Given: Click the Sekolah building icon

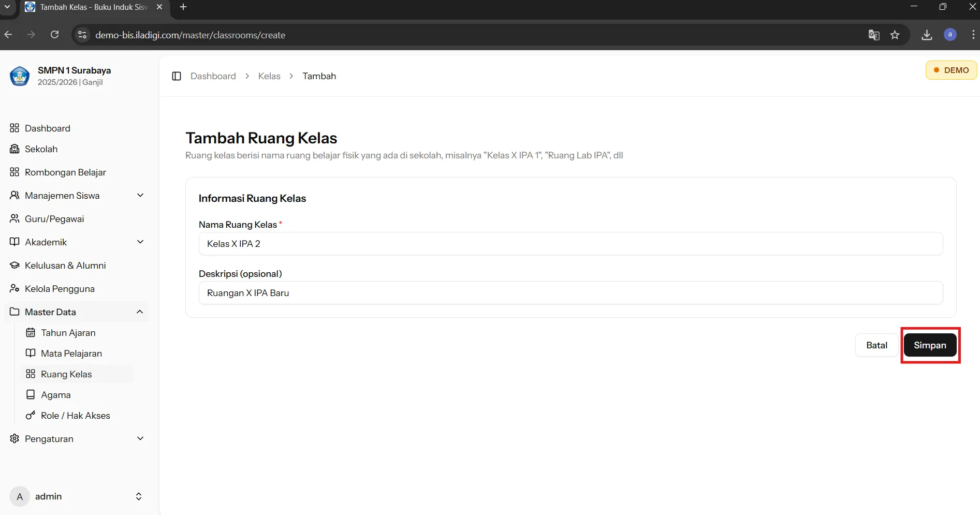Looking at the screenshot, I should pyautogui.click(x=14, y=149).
